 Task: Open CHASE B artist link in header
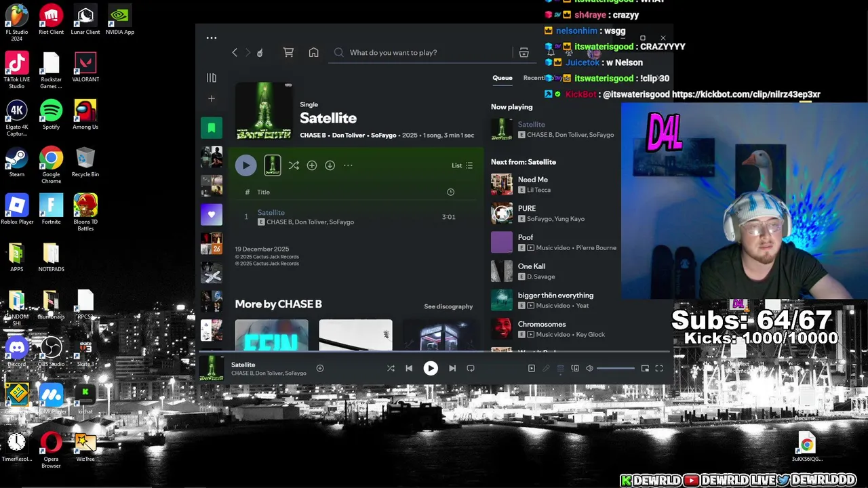tap(313, 135)
